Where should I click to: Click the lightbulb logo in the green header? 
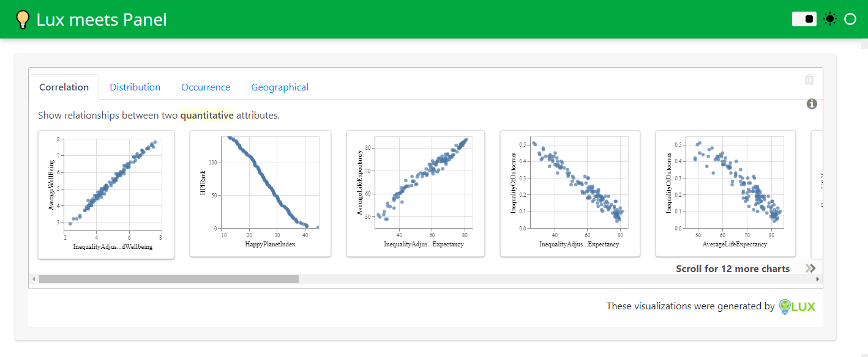point(23,19)
